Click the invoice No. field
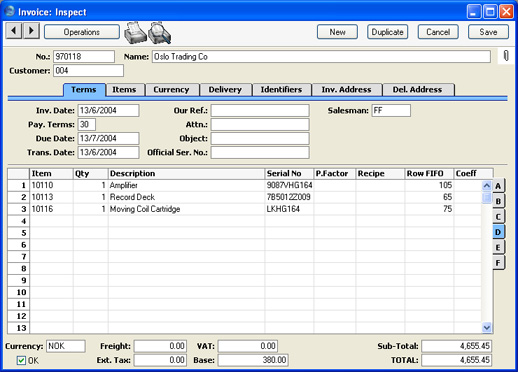 [x=84, y=56]
